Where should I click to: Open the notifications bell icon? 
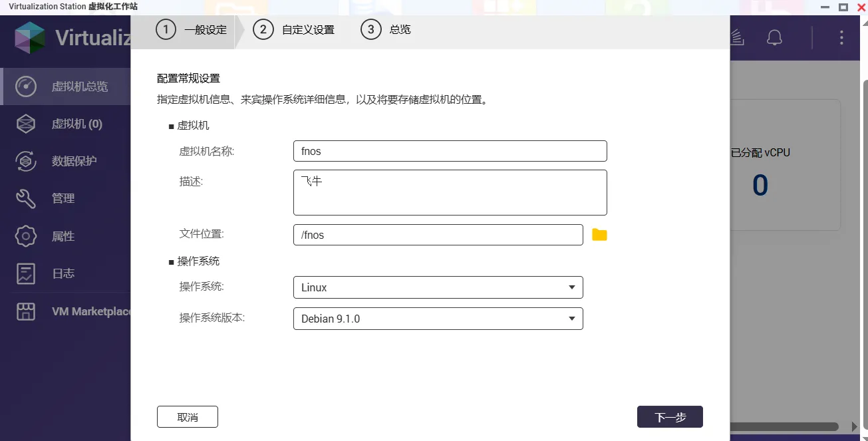[x=774, y=37]
